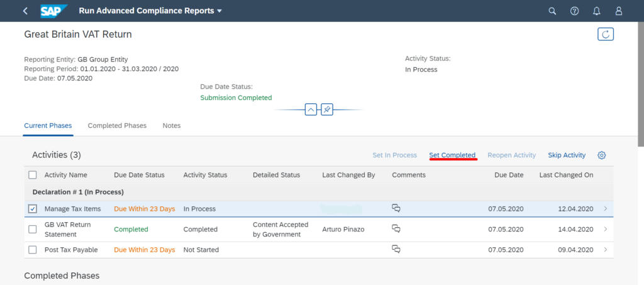Click the Activity Name column header

point(65,175)
